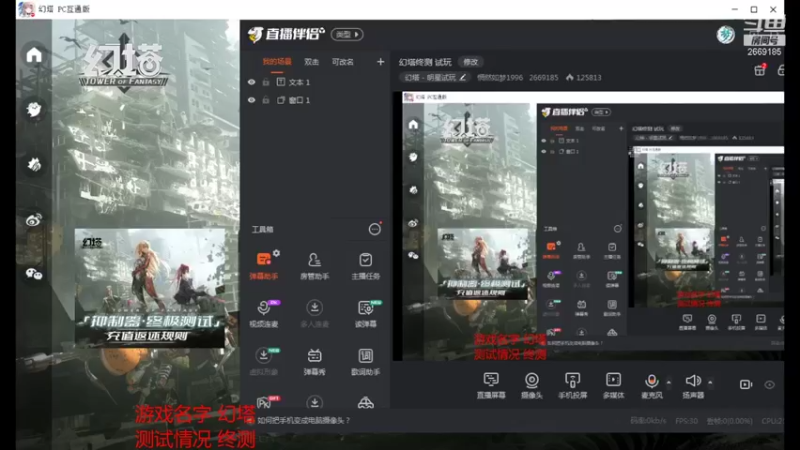Open the 读弹幕 tool
800x450 pixels.
click(x=365, y=313)
